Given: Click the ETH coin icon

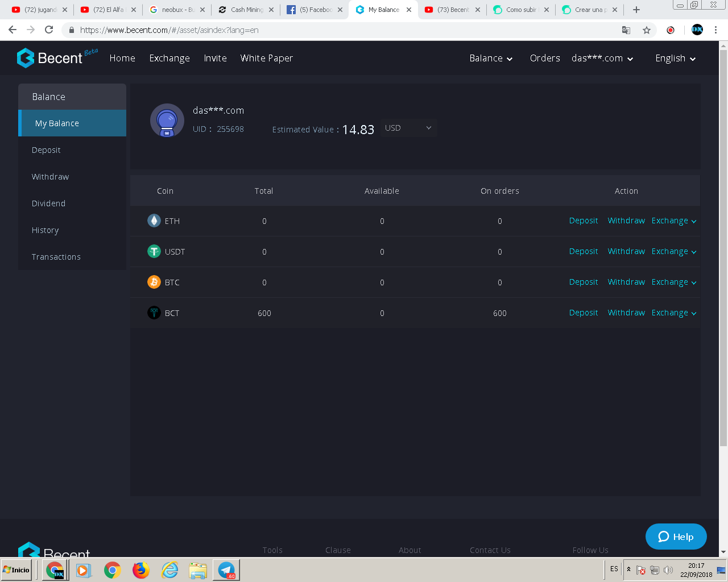Looking at the screenshot, I should click(x=154, y=221).
